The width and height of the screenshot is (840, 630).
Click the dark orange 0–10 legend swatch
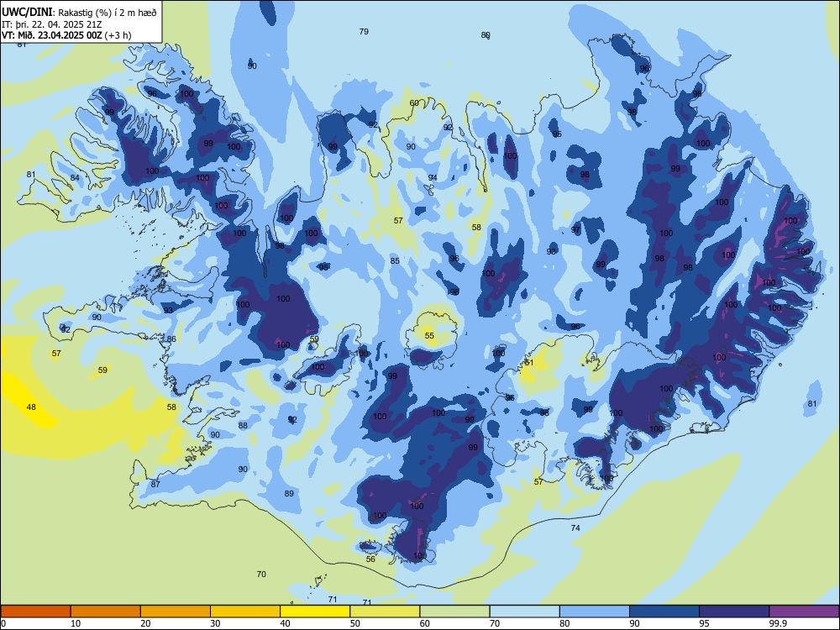tap(35, 612)
